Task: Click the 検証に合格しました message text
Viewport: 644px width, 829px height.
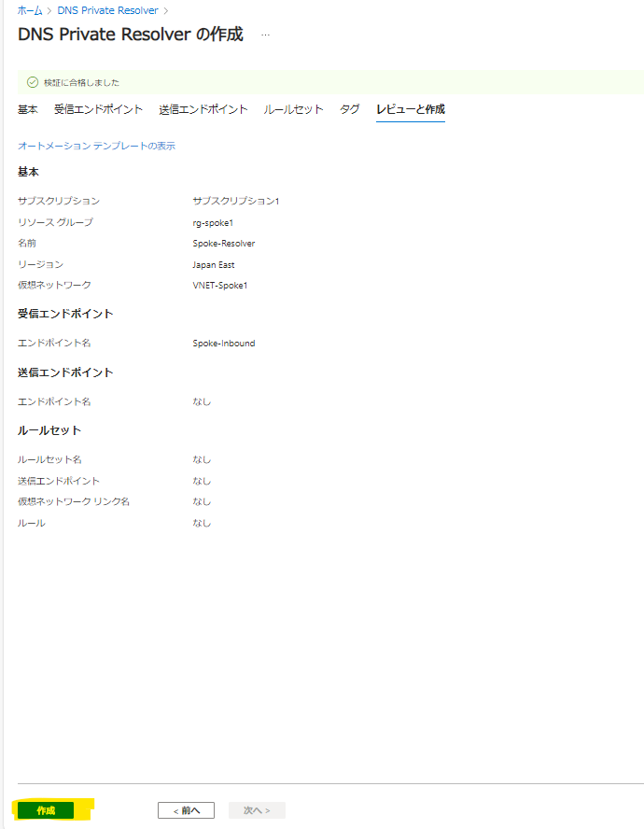Action: tap(81, 82)
